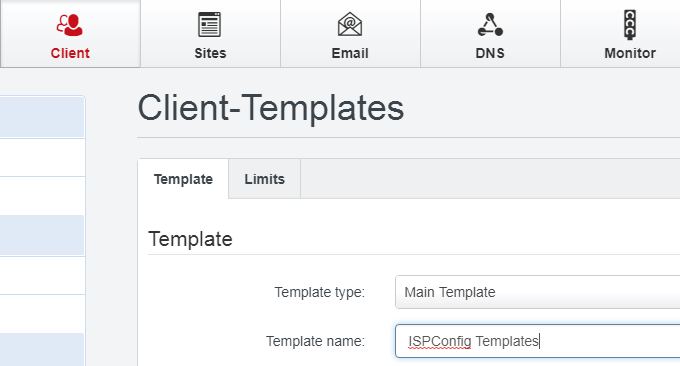Open the DNS network icon
The width and height of the screenshot is (680, 366).
click(x=490, y=25)
